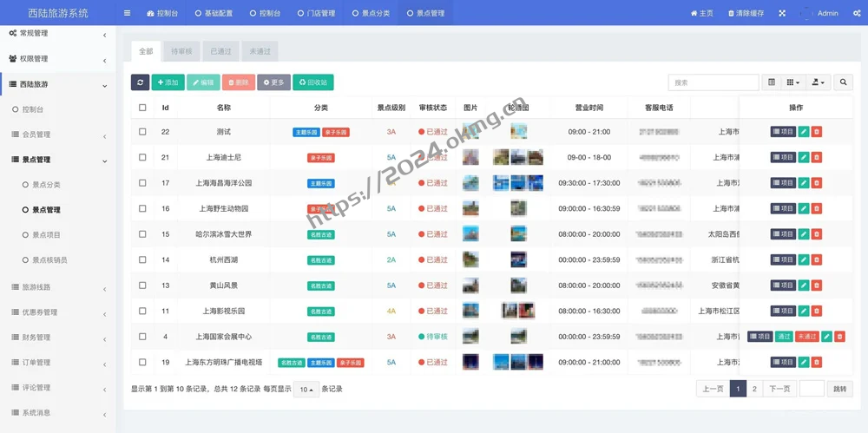The image size is (868, 433).
Task: Expand 旅游线路 sidebar menu
Action: (x=57, y=287)
